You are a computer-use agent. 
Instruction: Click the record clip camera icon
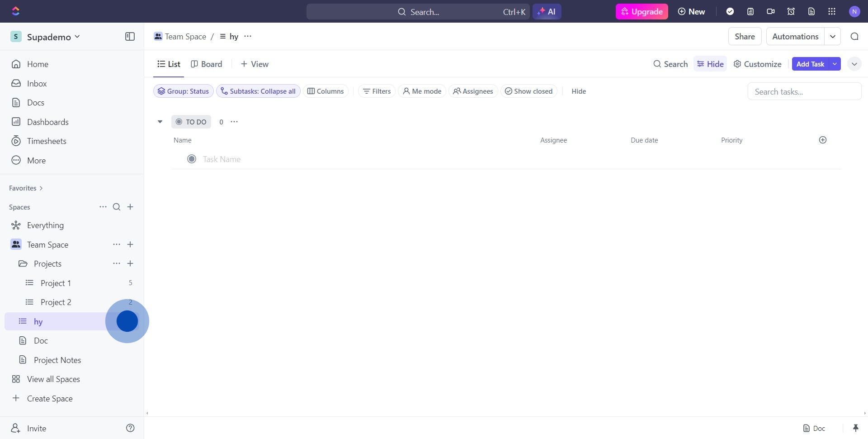[x=771, y=12]
